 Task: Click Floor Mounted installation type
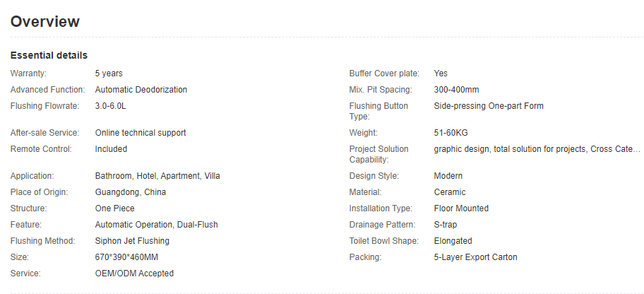click(461, 208)
